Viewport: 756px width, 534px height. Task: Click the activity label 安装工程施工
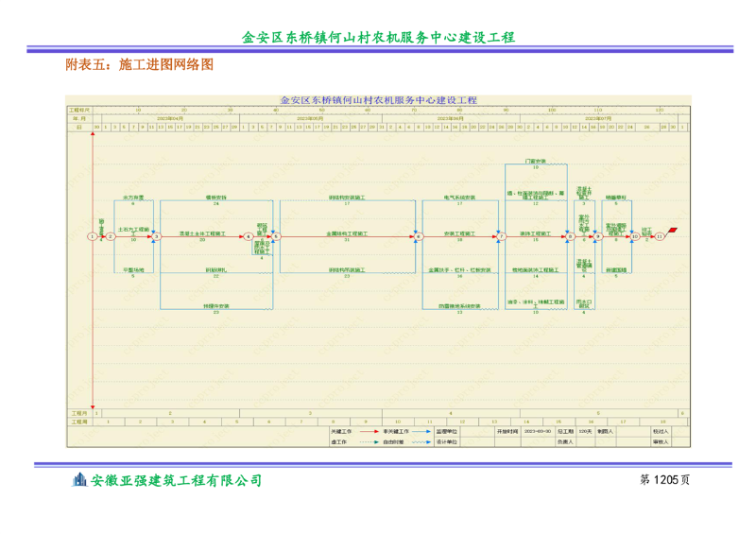(x=459, y=233)
